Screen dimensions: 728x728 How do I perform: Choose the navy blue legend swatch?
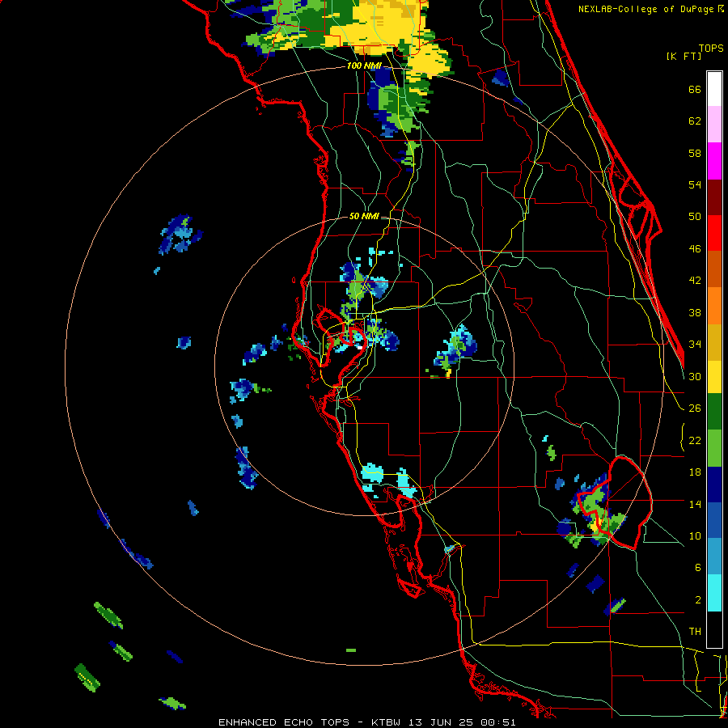click(x=714, y=485)
